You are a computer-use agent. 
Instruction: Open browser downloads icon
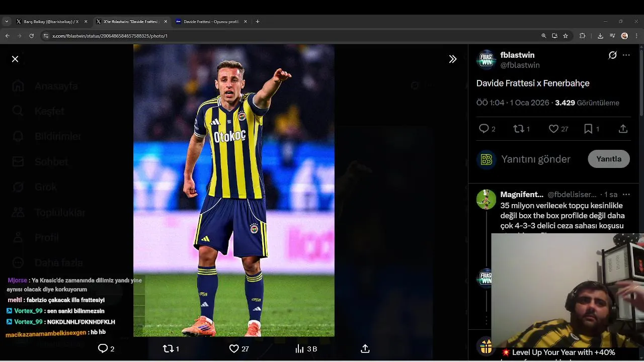(600, 36)
